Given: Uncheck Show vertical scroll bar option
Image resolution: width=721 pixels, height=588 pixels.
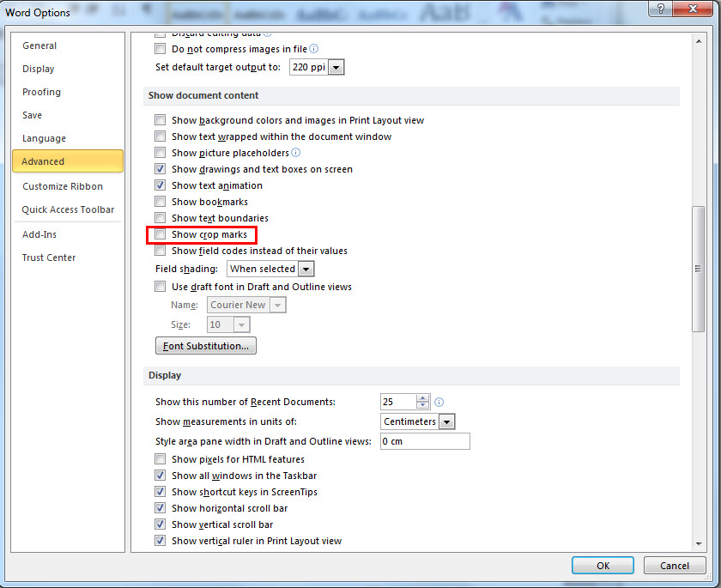Looking at the screenshot, I should [x=160, y=524].
